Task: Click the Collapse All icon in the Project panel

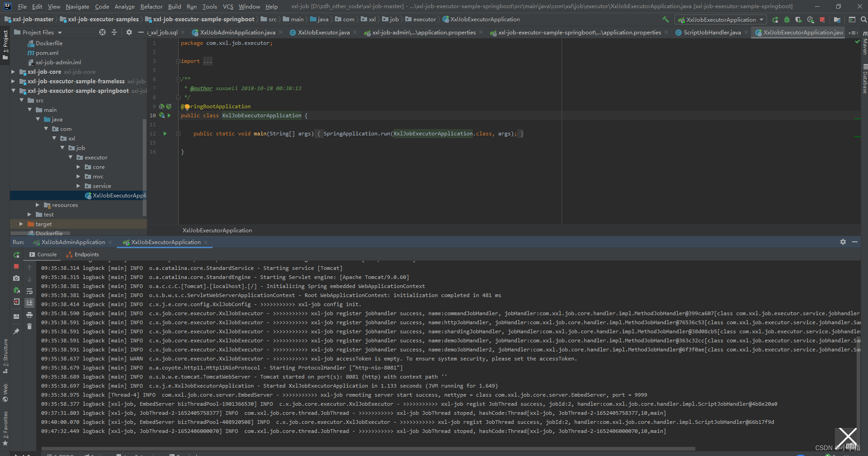Action: click(x=114, y=32)
